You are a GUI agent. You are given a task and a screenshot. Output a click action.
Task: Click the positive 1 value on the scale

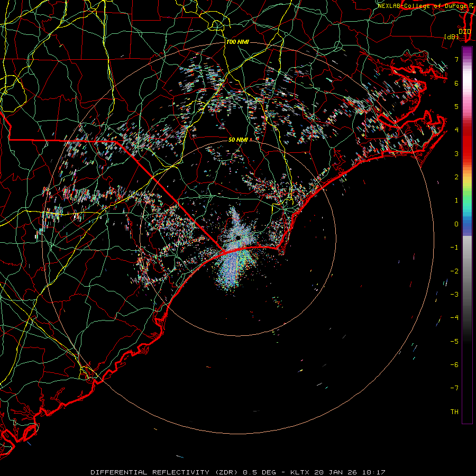456,200
